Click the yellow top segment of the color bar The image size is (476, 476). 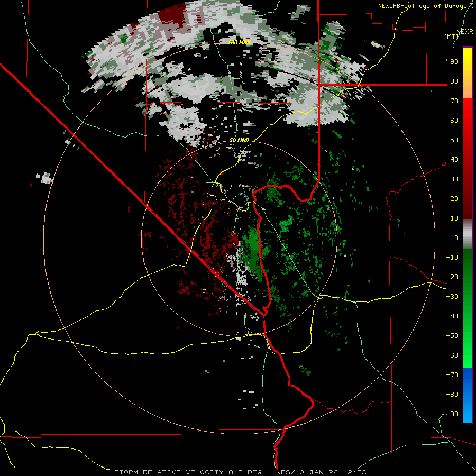point(467,73)
